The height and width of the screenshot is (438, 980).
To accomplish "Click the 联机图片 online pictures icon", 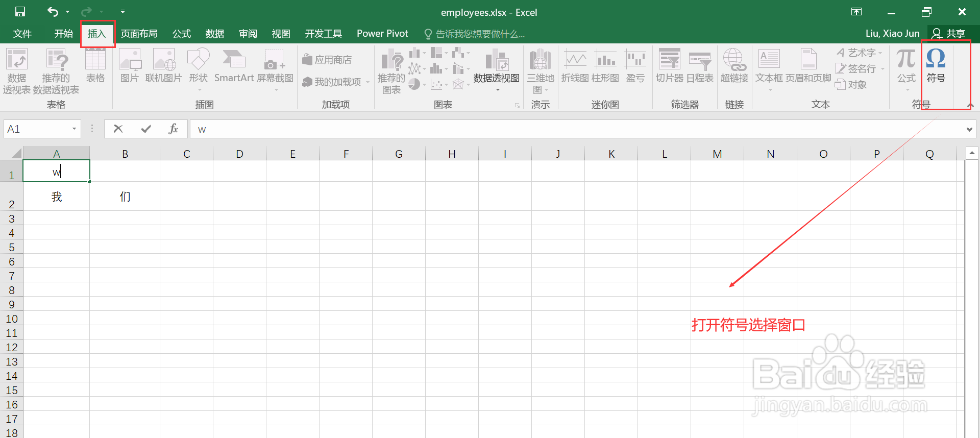I will [164, 65].
